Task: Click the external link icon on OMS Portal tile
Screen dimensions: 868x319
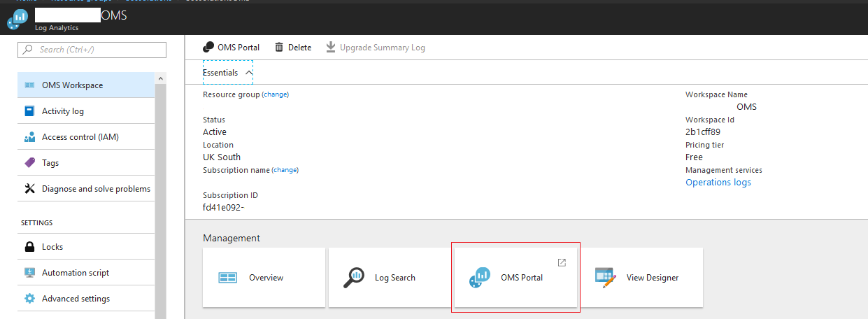Action: [x=561, y=262]
